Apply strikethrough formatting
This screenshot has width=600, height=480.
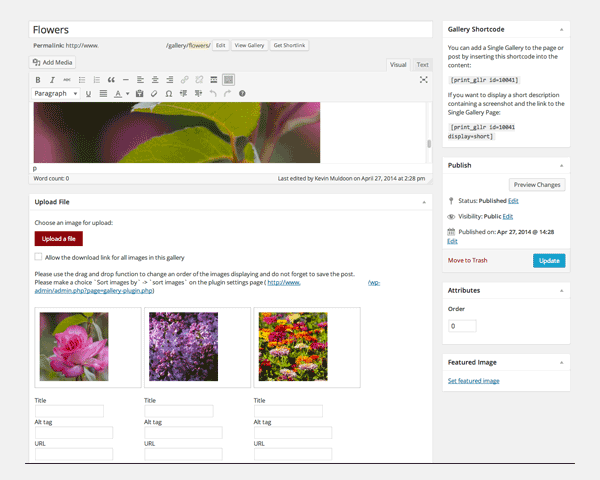[67, 80]
